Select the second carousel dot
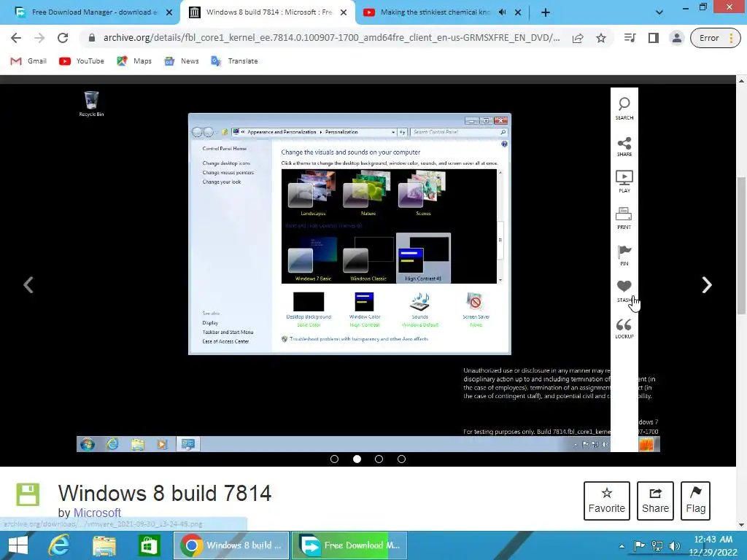The image size is (747, 560). click(357, 459)
